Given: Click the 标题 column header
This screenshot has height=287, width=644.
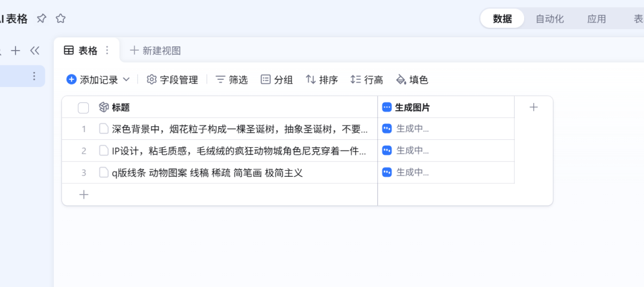Looking at the screenshot, I should 219,107.
